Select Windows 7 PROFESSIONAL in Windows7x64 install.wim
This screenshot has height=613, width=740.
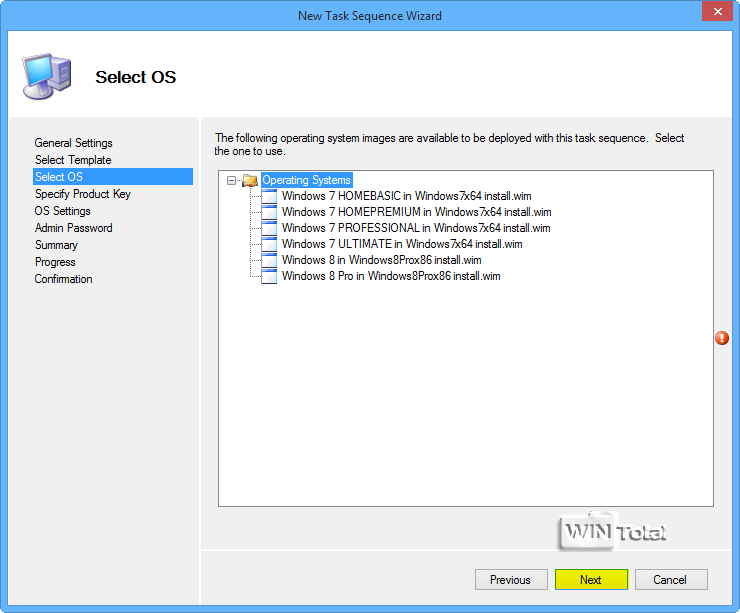[416, 228]
